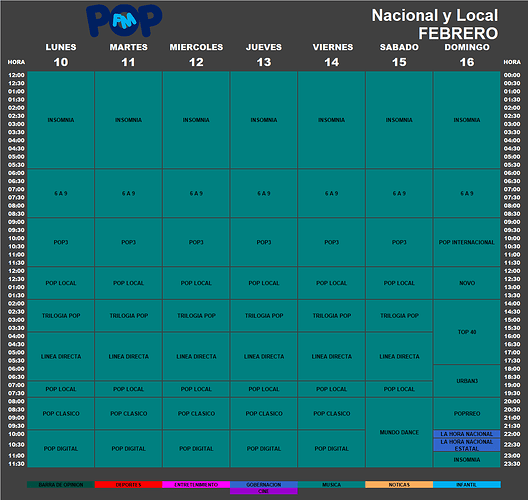
Task: Open the POP INTERNACIONAL block on Sunday
Action: [x=467, y=242]
